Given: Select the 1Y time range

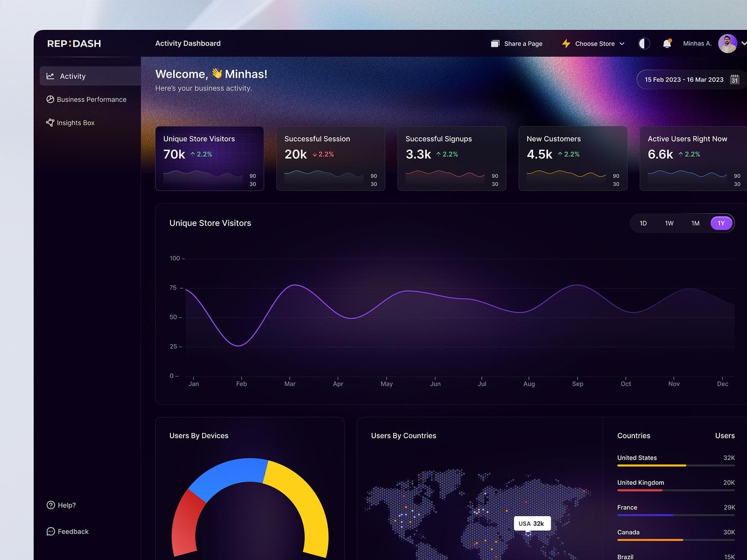Looking at the screenshot, I should click(721, 223).
